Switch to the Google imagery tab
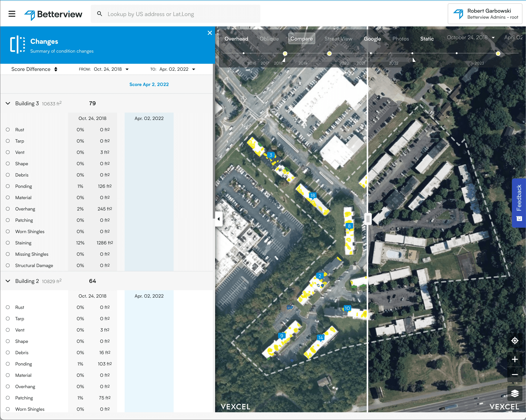526x420 pixels. coord(372,38)
